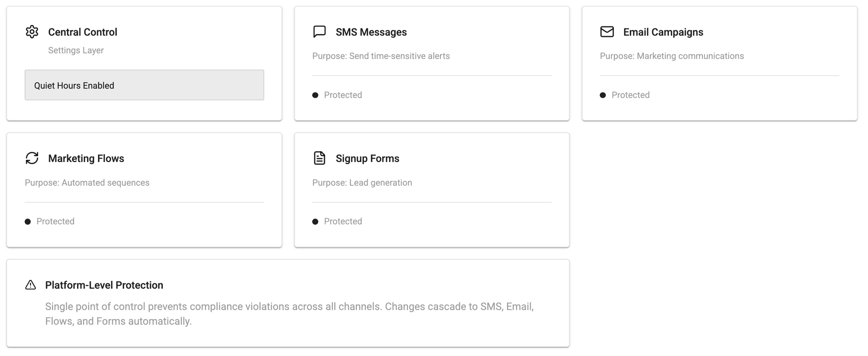Click the Marketing Flows refresh arrows icon
The height and width of the screenshot is (356, 868).
32,158
